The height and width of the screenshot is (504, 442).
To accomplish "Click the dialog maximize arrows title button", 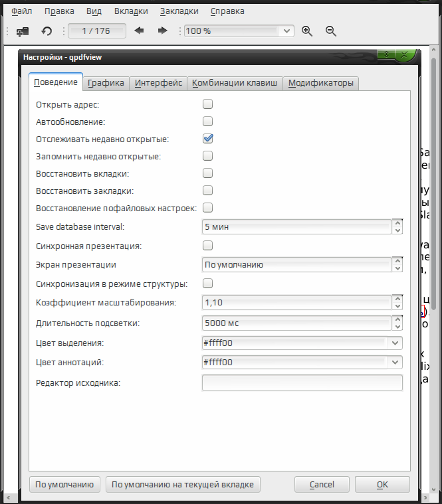I will (386, 54).
